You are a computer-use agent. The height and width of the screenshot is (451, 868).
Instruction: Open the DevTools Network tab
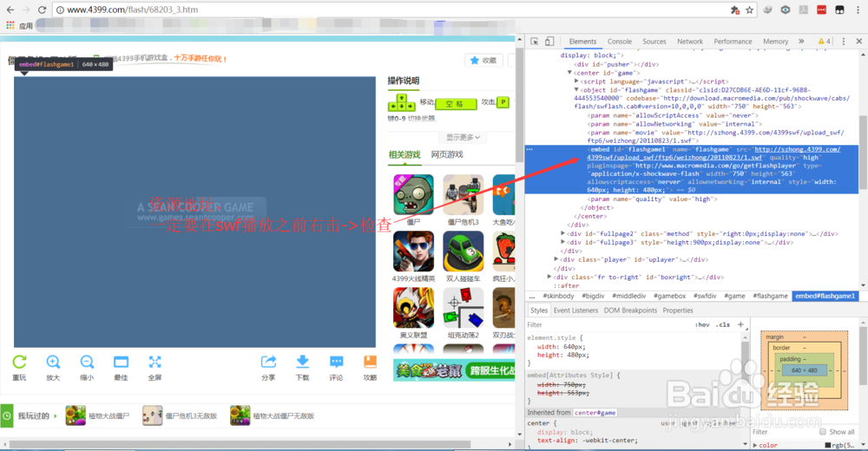(690, 42)
